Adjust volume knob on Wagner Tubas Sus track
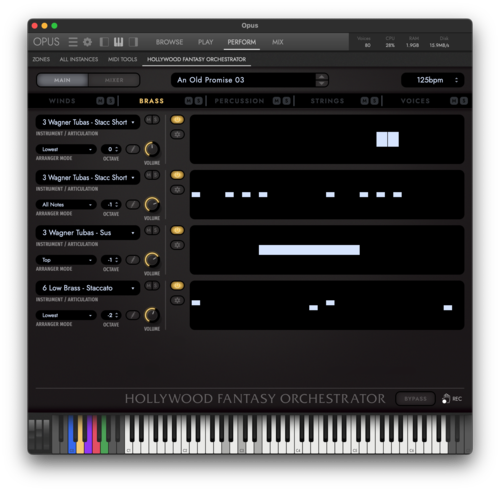 click(x=152, y=260)
